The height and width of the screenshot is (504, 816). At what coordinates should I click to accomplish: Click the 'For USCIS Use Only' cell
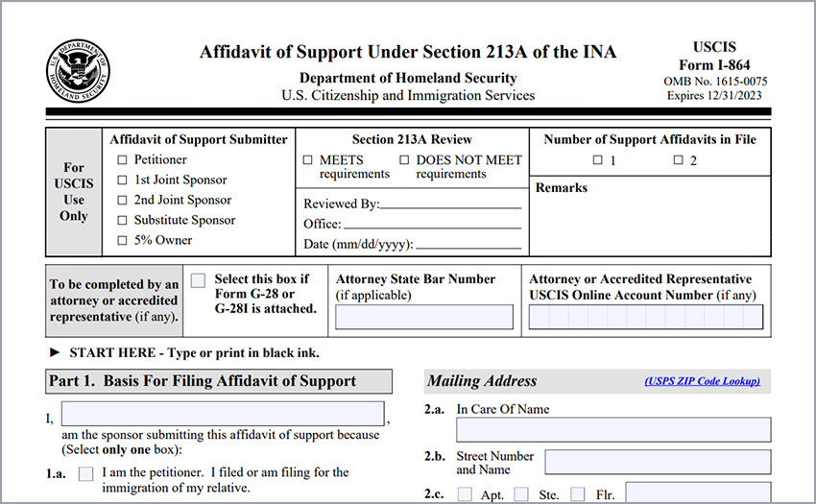click(x=74, y=192)
